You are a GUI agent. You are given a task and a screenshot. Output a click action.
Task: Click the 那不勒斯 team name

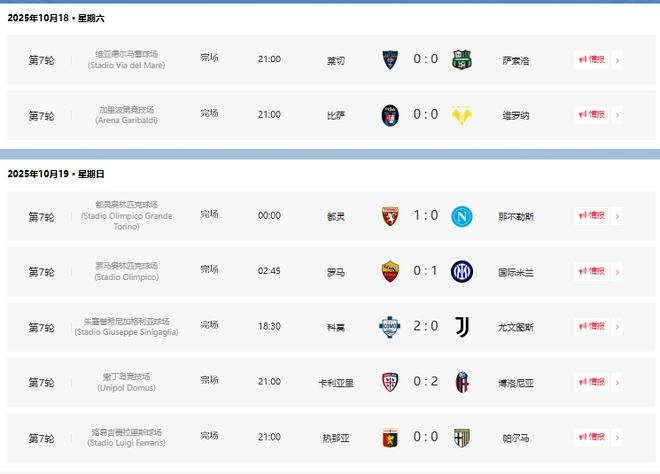pyautogui.click(x=517, y=216)
